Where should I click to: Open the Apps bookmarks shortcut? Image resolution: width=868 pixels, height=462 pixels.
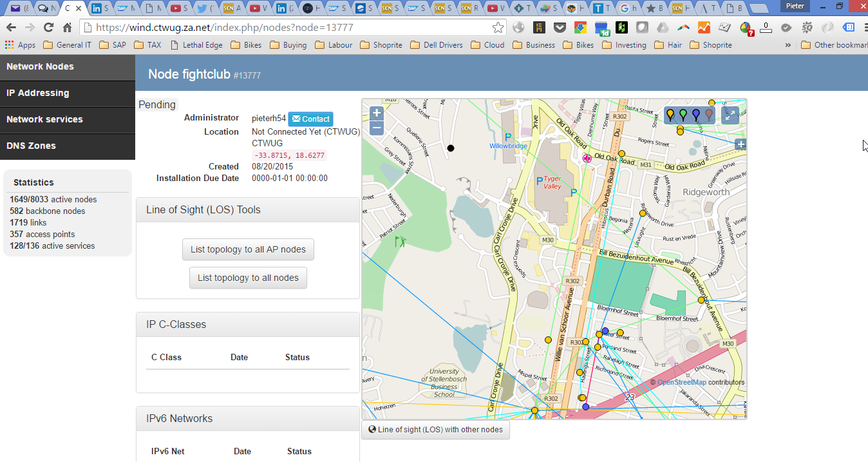click(19, 45)
